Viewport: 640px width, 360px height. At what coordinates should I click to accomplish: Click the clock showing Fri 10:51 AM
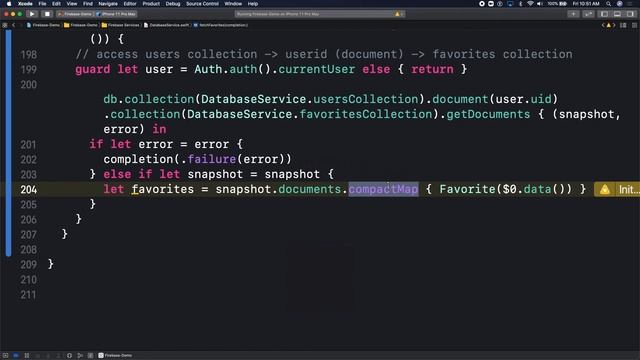point(586,4)
